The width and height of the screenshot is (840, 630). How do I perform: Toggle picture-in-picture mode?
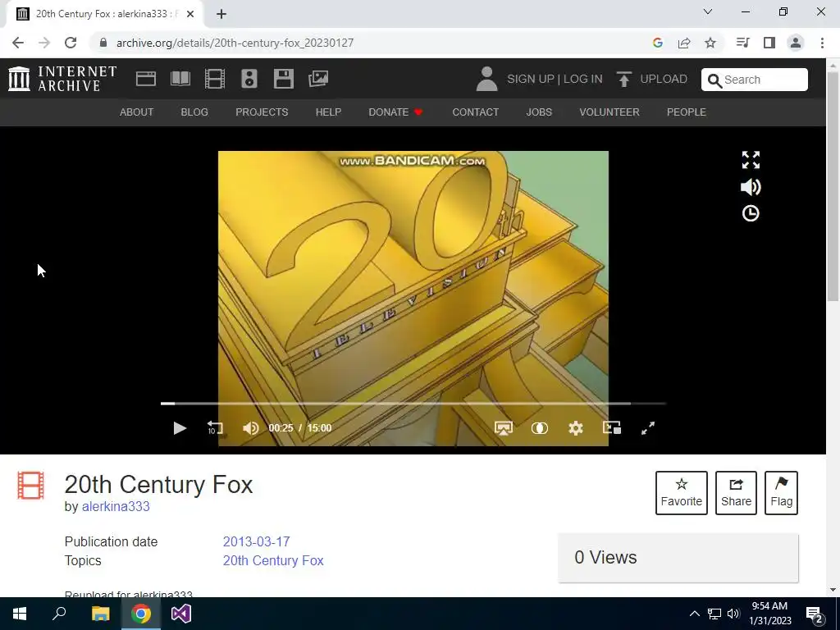click(x=612, y=427)
